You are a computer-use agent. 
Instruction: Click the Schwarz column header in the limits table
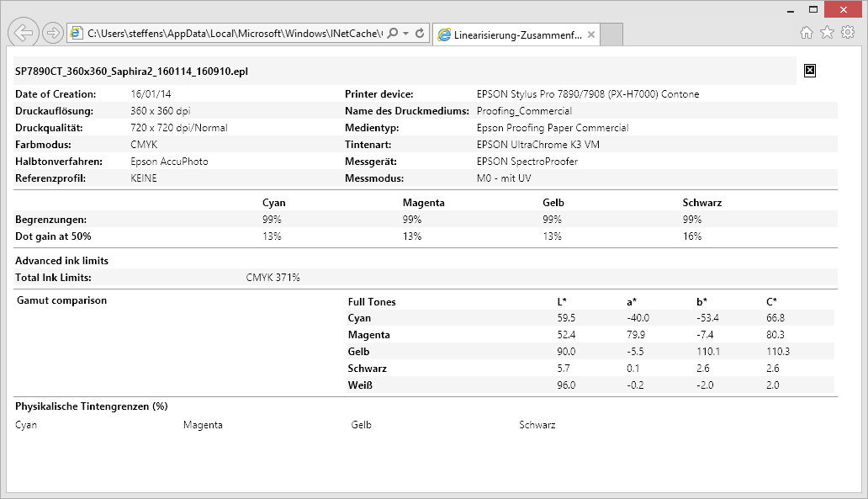[x=702, y=203]
